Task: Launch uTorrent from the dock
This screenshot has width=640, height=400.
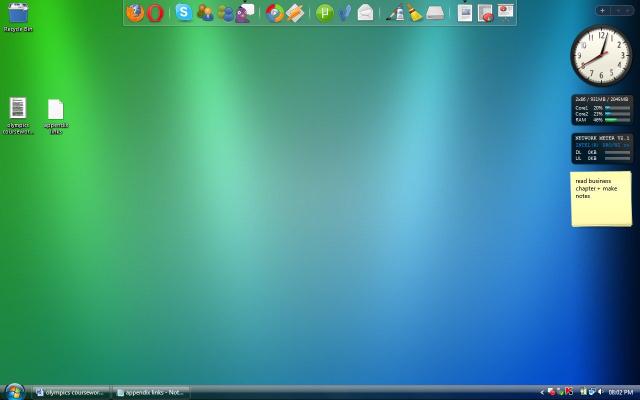Action: [x=324, y=13]
